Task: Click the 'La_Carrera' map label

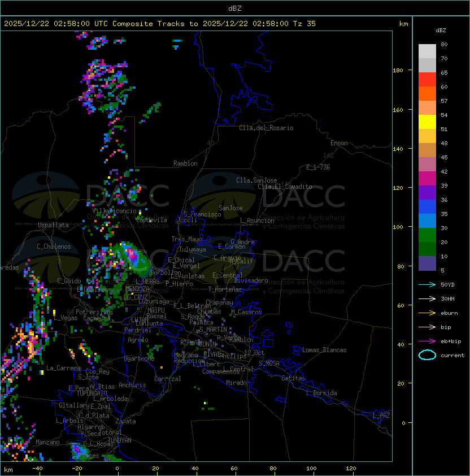Action: coord(63,368)
